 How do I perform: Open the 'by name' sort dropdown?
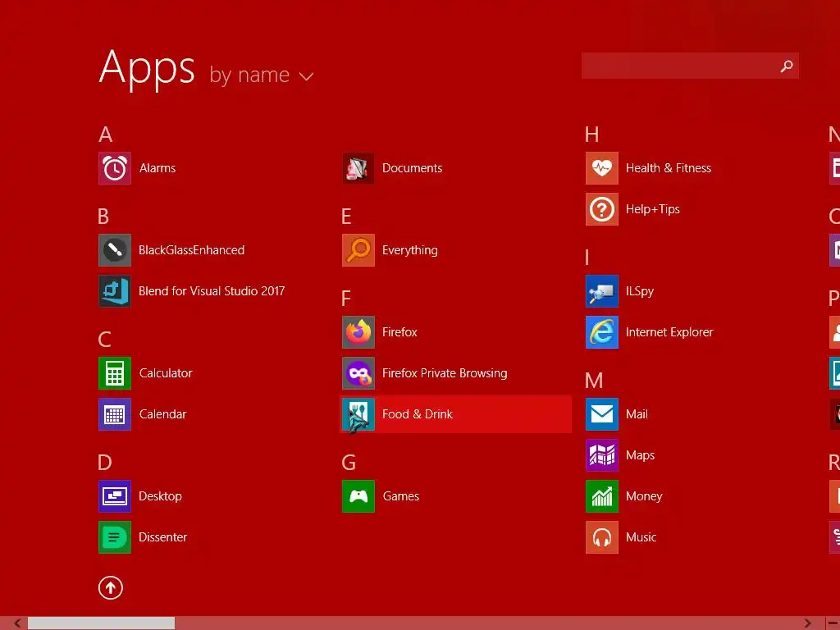pyautogui.click(x=262, y=75)
